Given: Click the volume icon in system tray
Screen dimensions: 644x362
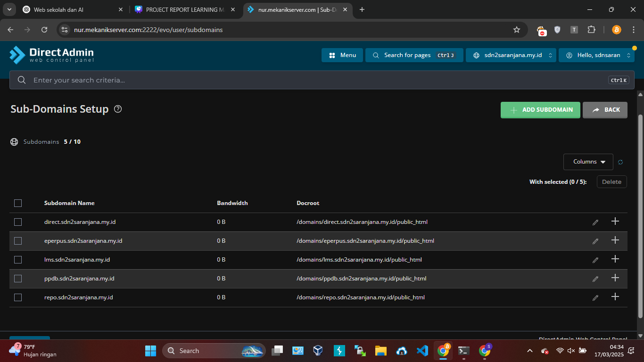Looking at the screenshot, I should pyautogui.click(x=571, y=351).
